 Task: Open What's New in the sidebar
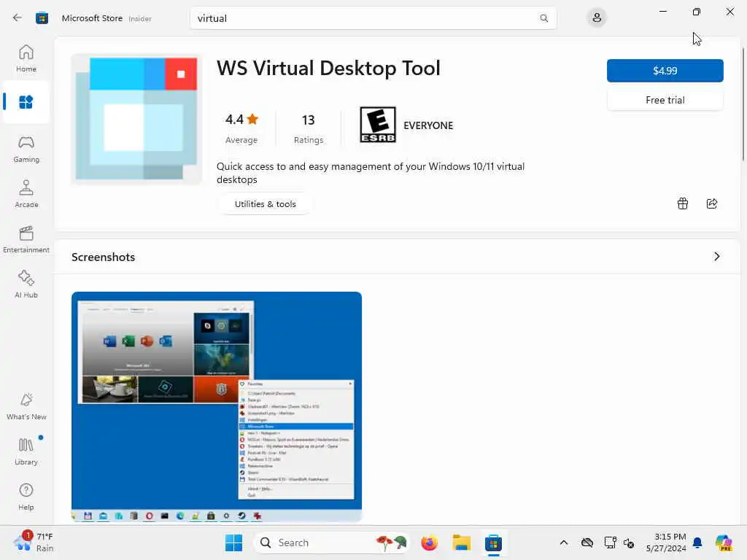(26, 406)
